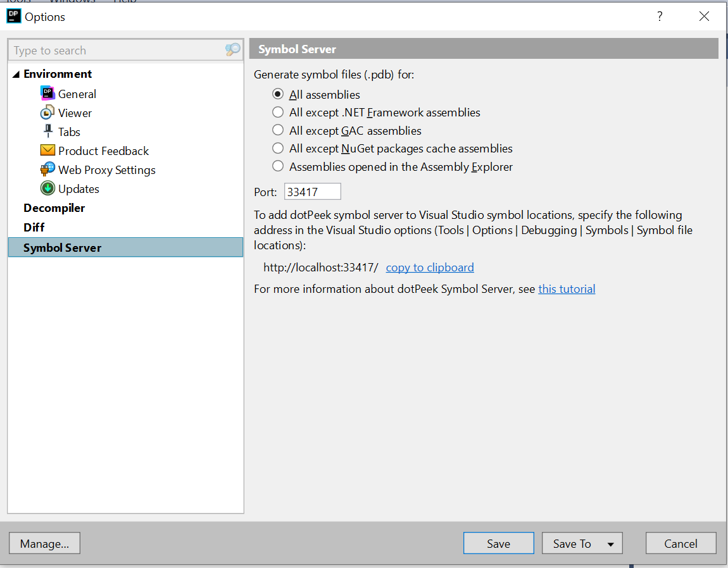728x568 pixels.
Task: Open the Updates settings page
Action: pos(78,189)
